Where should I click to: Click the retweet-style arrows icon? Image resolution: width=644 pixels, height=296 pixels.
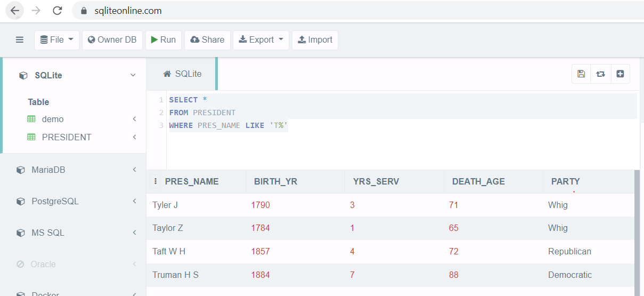601,74
